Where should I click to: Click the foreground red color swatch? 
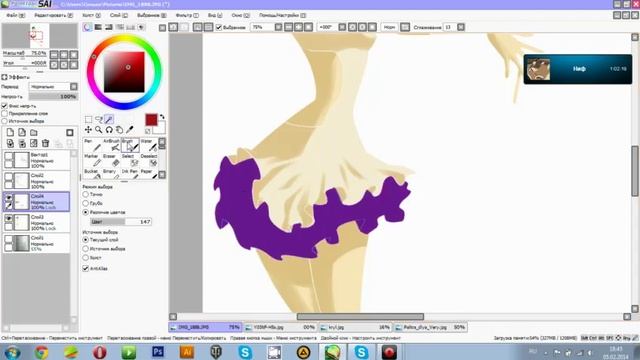point(151,120)
